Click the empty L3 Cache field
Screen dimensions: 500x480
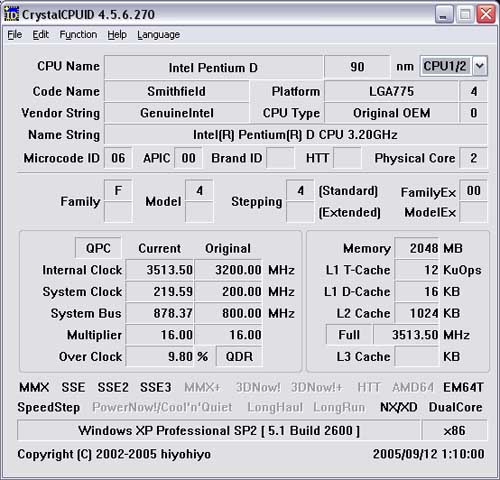pyautogui.click(x=417, y=356)
